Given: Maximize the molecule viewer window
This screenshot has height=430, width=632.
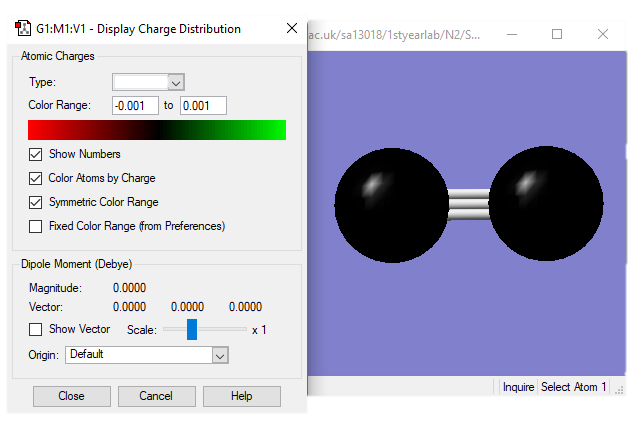Looking at the screenshot, I should click(557, 35).
